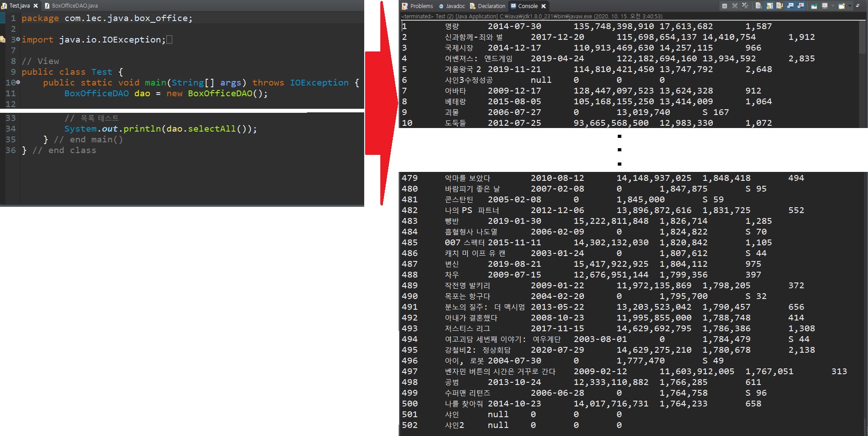Viewport: 868px width, 436px height.
Task: Open the Open Console dropdown arrow
Action: 850,6
